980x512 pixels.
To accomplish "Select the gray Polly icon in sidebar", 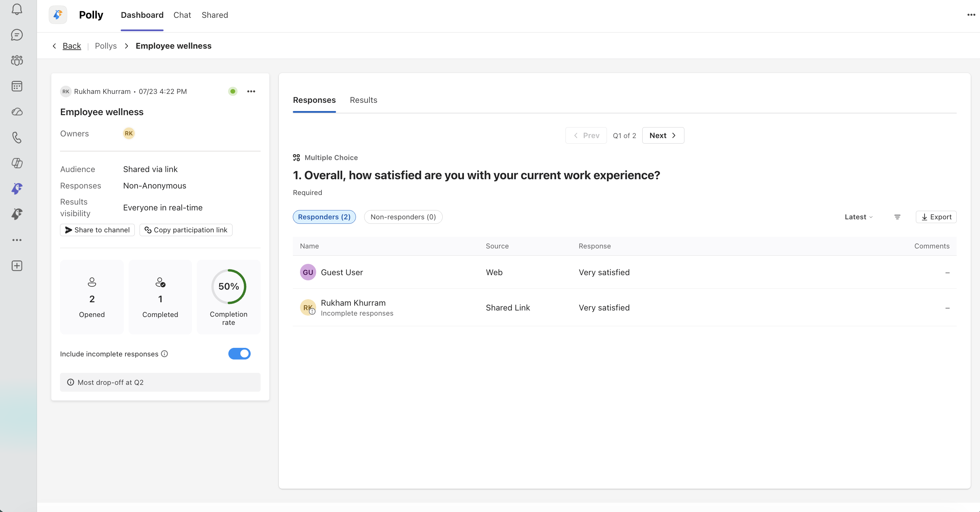I will pos(17,214).
